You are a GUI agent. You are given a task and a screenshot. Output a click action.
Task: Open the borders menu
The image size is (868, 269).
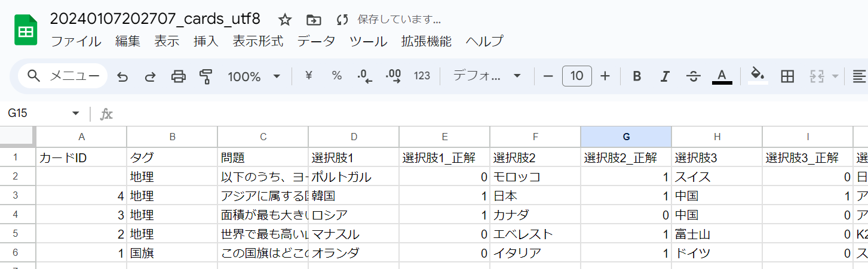tap(787, 76)
